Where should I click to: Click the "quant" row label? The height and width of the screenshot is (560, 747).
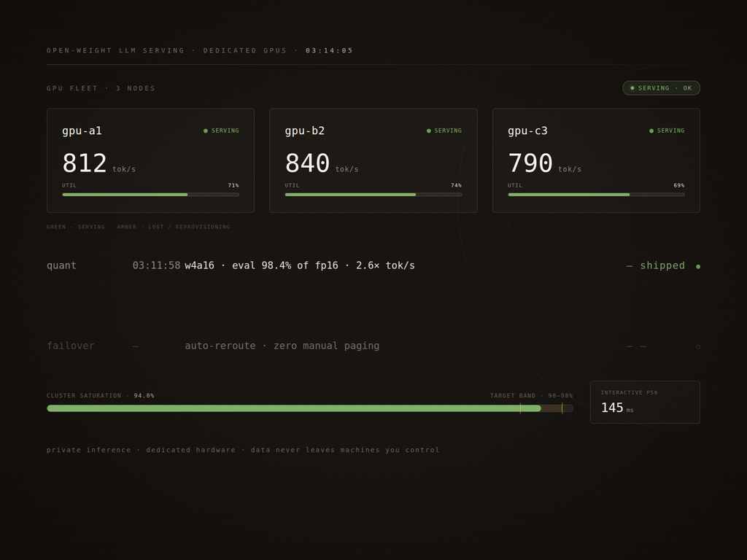click(x=61, y=265)
